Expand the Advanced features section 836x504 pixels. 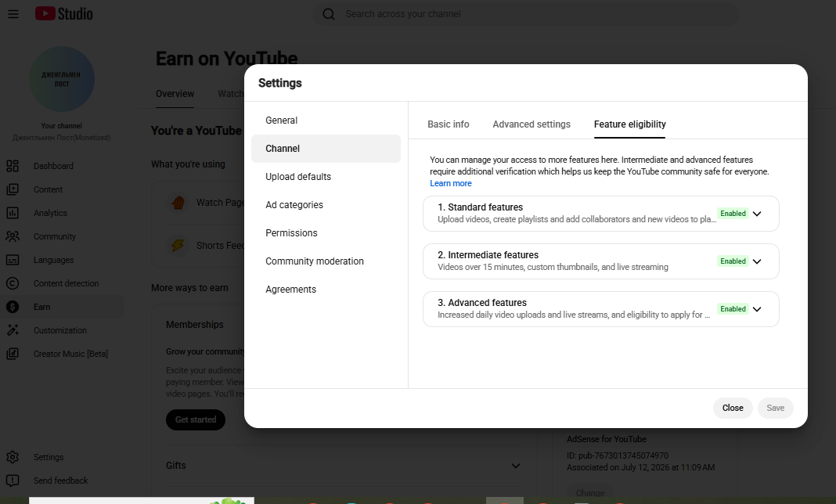(x=757, y=309)
